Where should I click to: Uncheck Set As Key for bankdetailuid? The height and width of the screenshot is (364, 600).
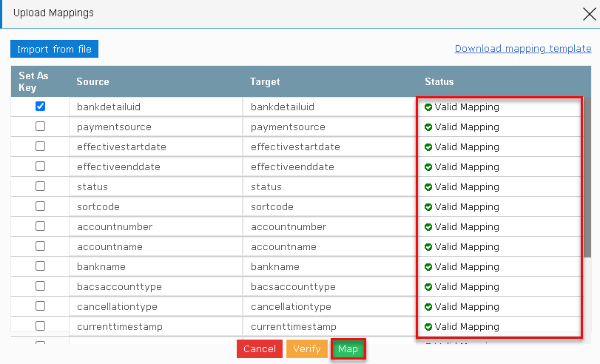[x=40, y=107]
